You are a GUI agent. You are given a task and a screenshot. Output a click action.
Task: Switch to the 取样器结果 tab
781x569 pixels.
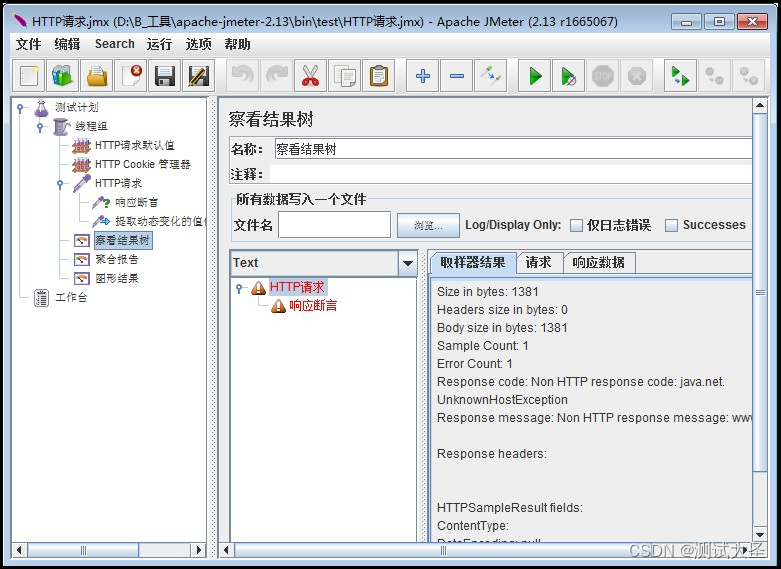(x=473, y=262)
